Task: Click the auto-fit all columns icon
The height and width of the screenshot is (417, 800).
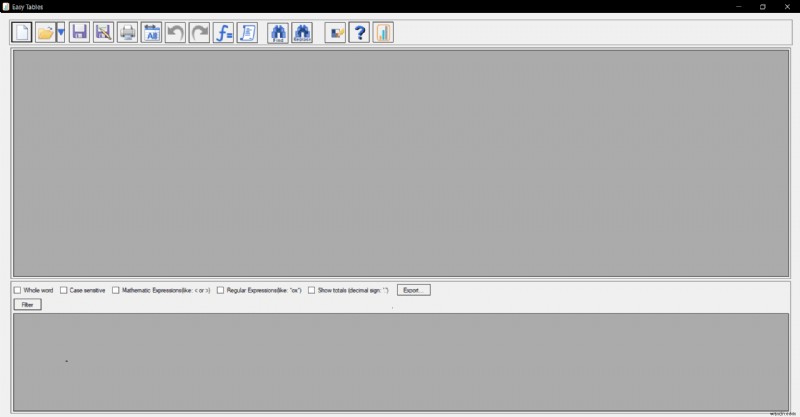Action: (x=152, y=33)
